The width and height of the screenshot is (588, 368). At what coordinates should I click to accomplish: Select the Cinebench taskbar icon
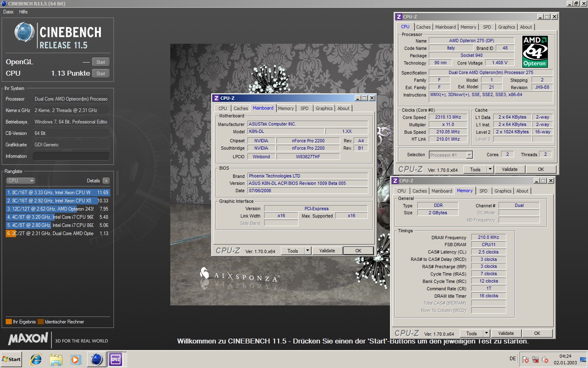(x=96, y=359)
